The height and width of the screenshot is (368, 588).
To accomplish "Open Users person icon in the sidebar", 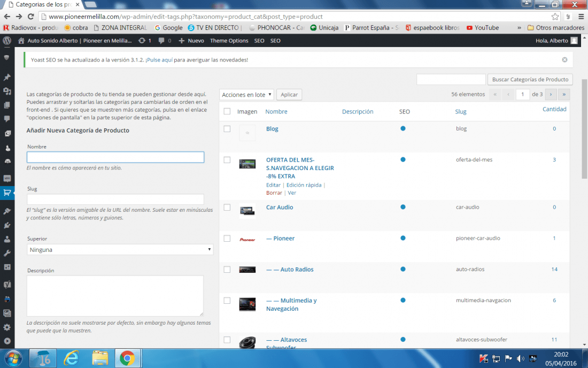I will pos(7,239).
